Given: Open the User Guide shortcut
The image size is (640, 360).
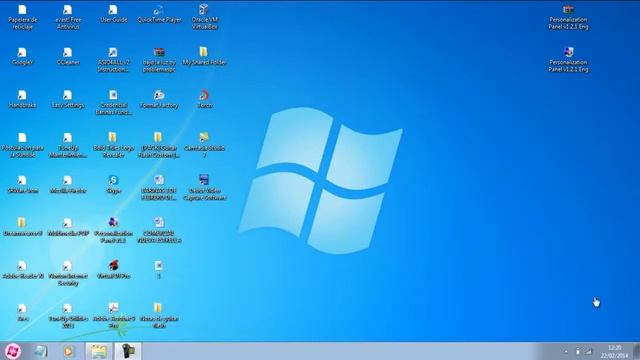Looking at the screenshot, I should pyautogui.click(x=113, y=14).
